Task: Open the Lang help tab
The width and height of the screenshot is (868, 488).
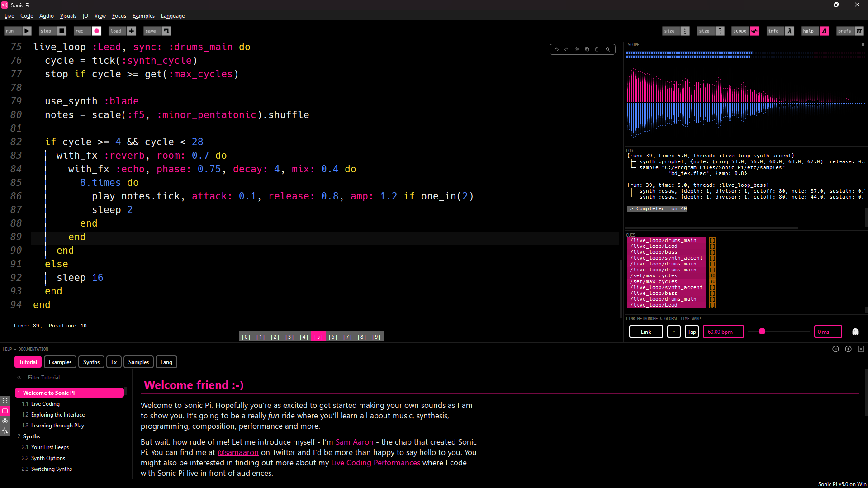Action: click(x=166, y=362)
